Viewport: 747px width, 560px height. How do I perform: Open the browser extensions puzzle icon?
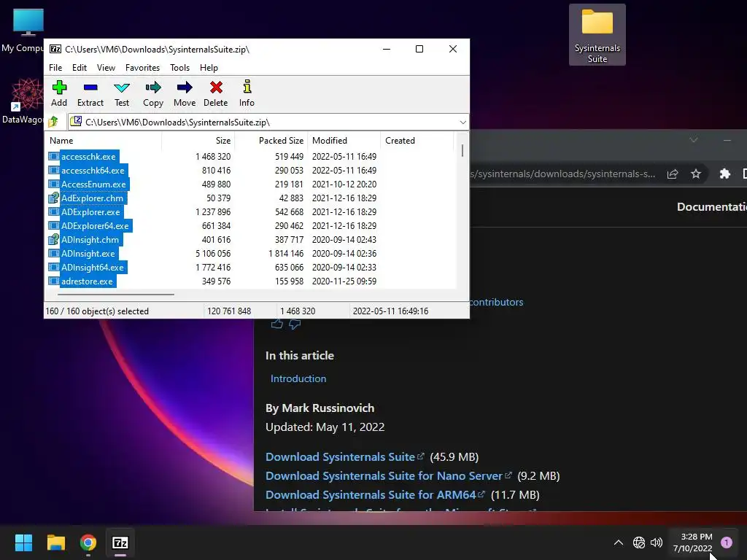(x=724, y=174)
